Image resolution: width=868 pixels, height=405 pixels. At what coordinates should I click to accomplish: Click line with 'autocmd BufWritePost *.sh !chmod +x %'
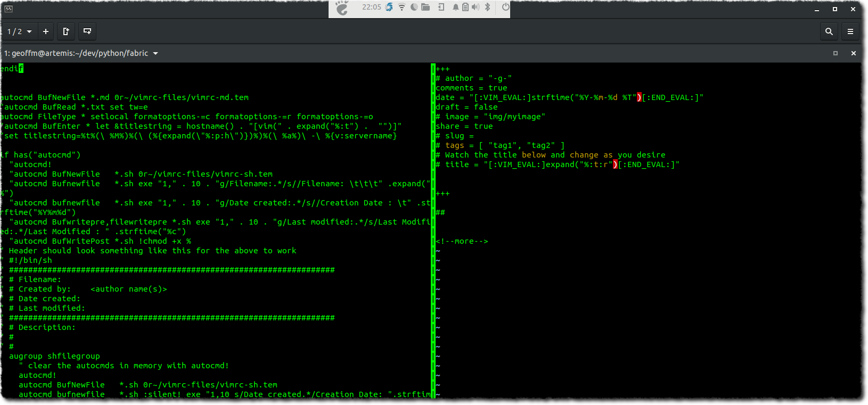pyautogui.click(x=100, y=241)
